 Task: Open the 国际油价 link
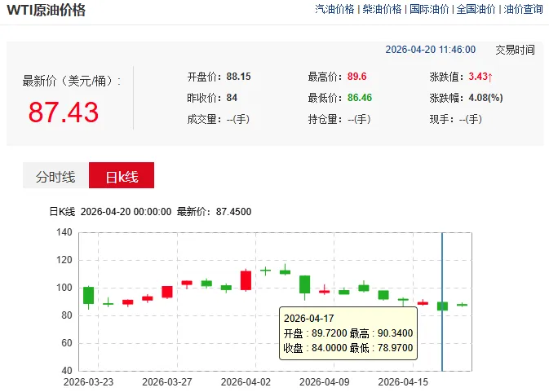[x=429, y=9]
